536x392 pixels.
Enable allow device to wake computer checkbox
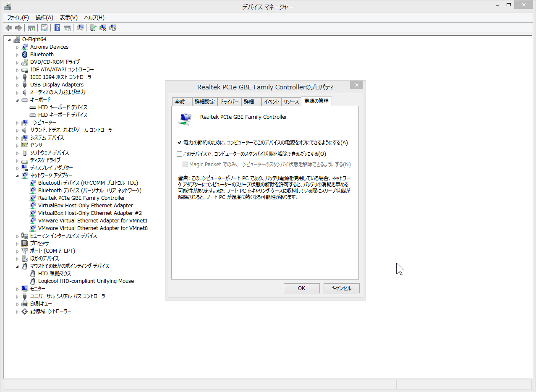pyautogui.click(x=180, y=154)
